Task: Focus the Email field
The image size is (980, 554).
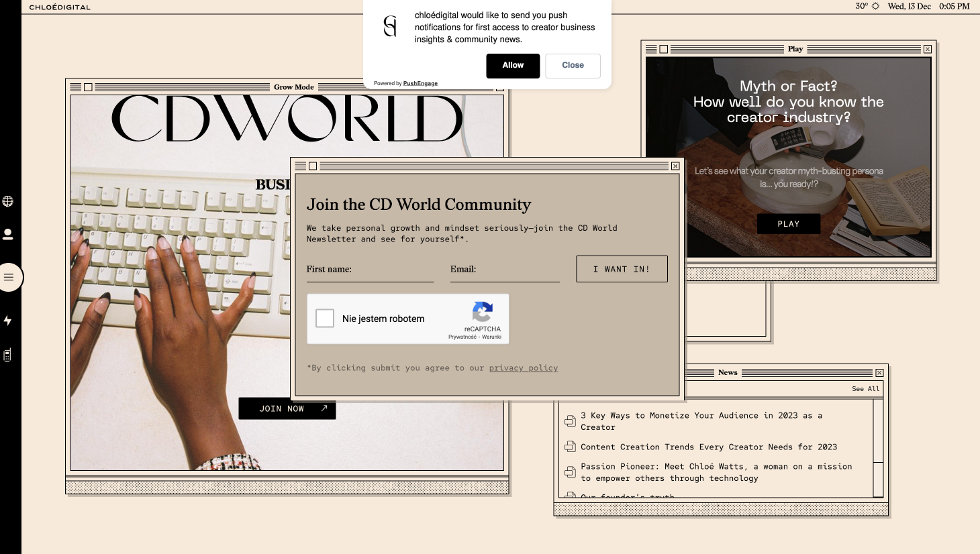Action: (x=505, y=270)
